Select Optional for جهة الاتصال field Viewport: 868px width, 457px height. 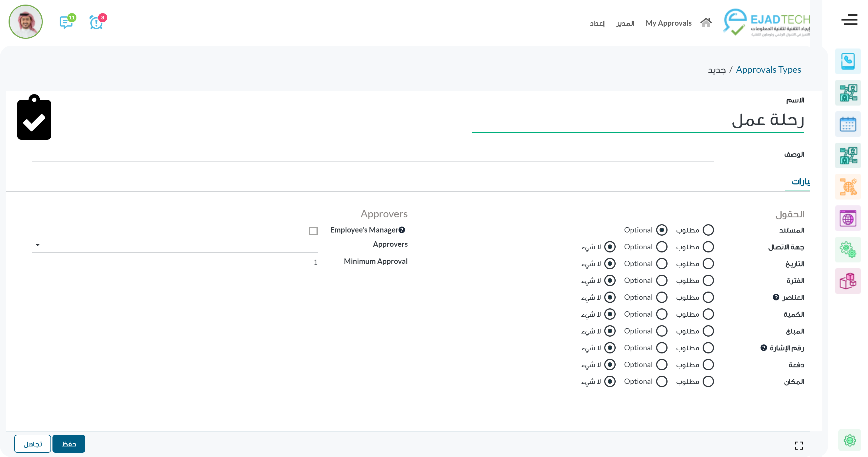662,247
